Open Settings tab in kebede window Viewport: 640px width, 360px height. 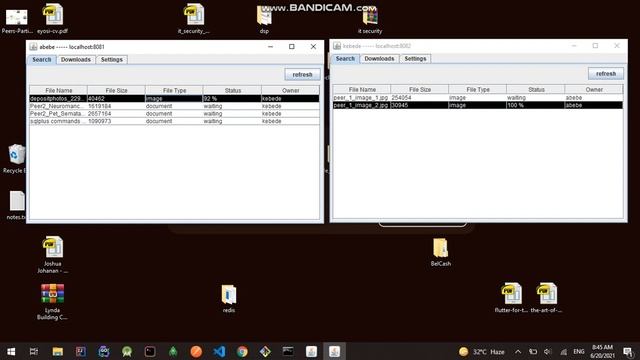[x=415, y=59]
